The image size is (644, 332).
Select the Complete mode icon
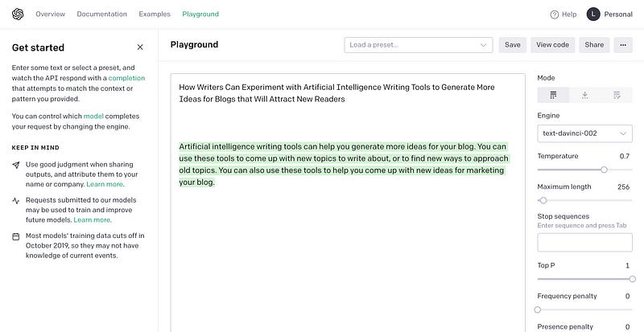point(553,96)
